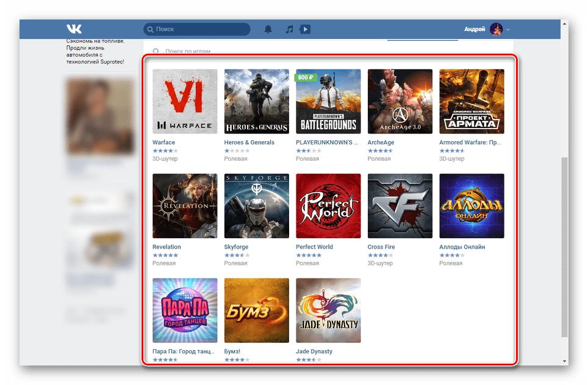Open the Heroes & Generals game thumbnail
Viewport: 588px width, 385px height.
[257, 101]
